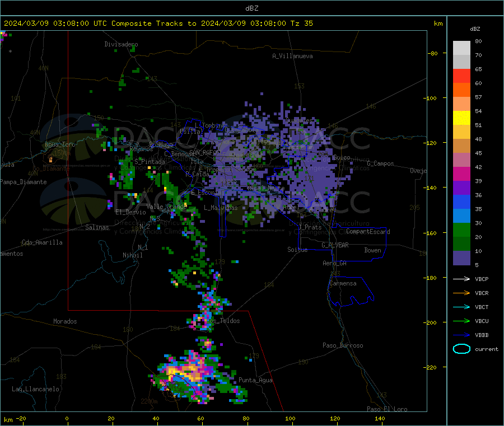Select the mauve 42-45 dBZ swatch
The image size is (504, 426).
tap(461, 160)
